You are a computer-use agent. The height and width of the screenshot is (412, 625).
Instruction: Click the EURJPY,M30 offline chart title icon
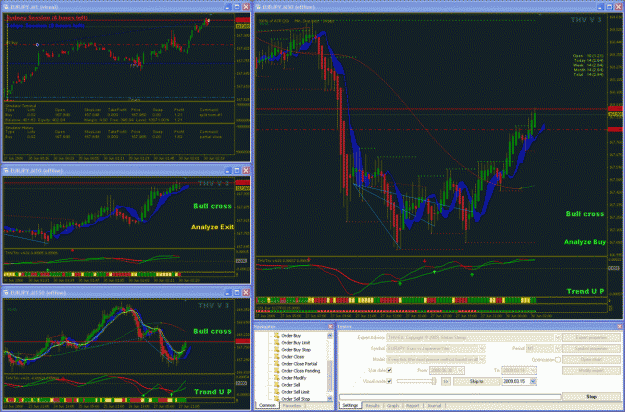click(258, 7)
